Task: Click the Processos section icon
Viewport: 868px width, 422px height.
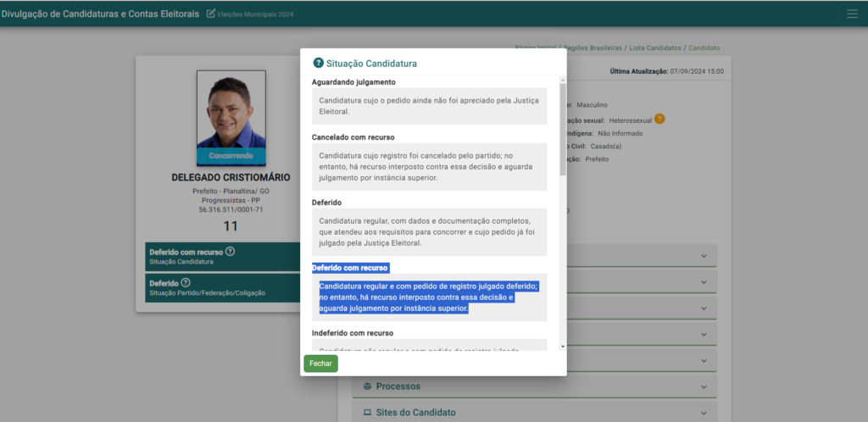Action: [x=367, y=386]
